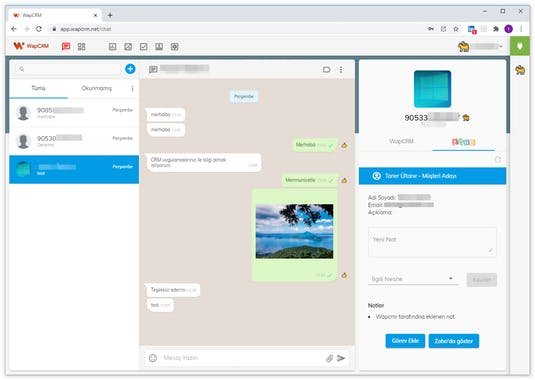This screenshot has width=535, height=380.
Task: Open the three-dot menu in chat header
Action: [341, 70]
